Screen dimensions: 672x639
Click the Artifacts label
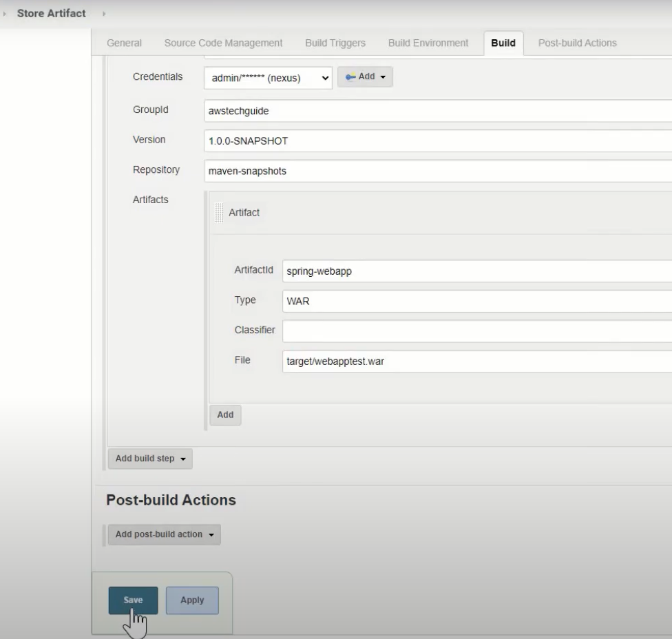(x=150, y=200)
